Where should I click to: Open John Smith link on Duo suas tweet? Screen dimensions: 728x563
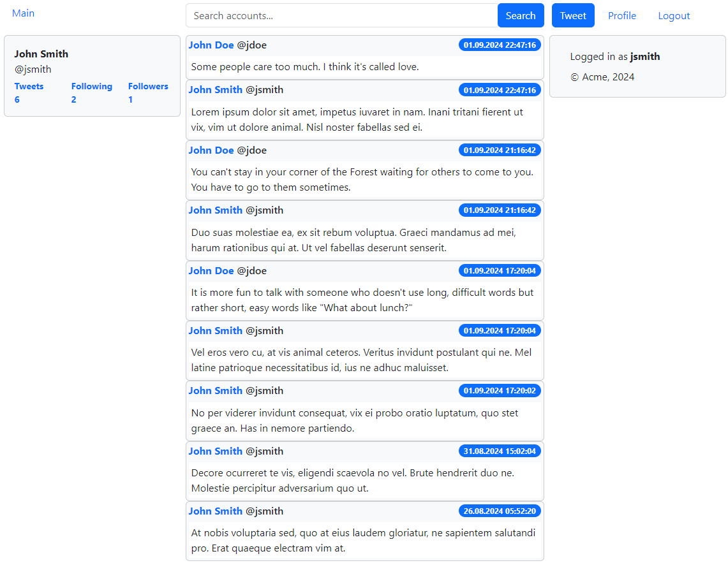[216, 210]
